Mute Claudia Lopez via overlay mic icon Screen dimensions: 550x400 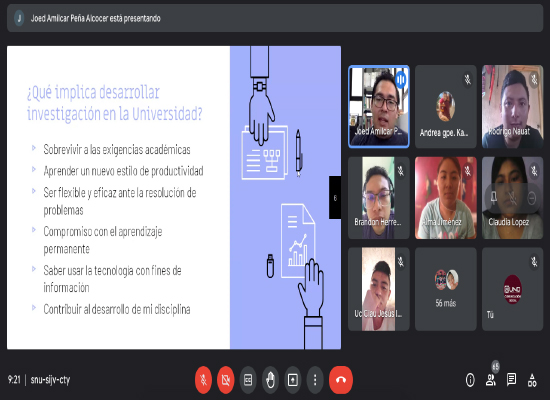[x=512, y=199]
